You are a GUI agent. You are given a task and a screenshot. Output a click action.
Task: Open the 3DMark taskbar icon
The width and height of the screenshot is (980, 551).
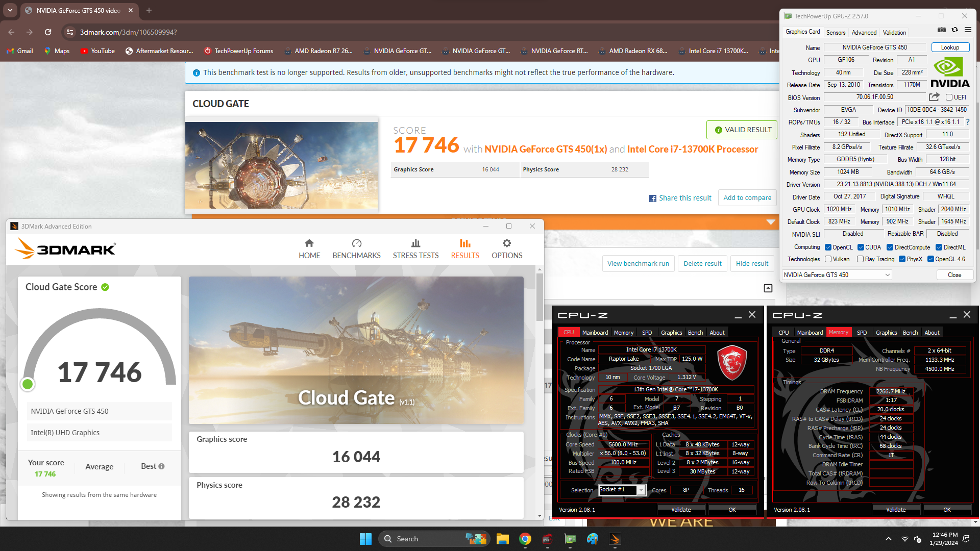point(615,539)
